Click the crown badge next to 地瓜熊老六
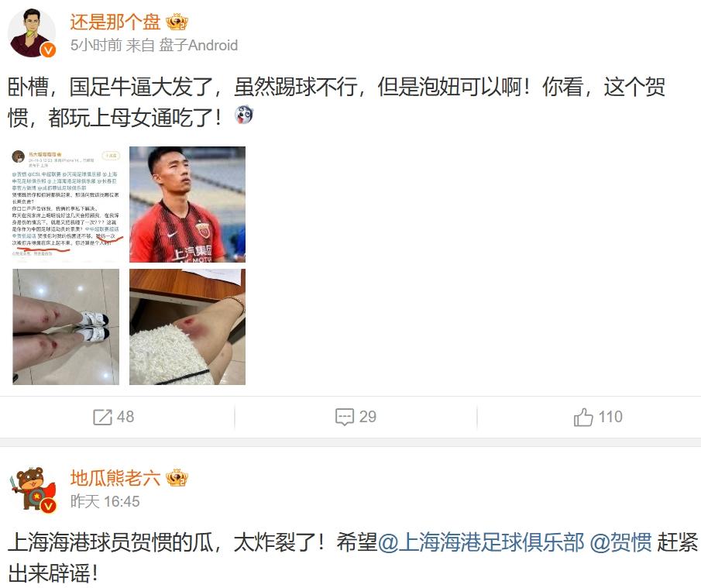 (x=177, y=478)
